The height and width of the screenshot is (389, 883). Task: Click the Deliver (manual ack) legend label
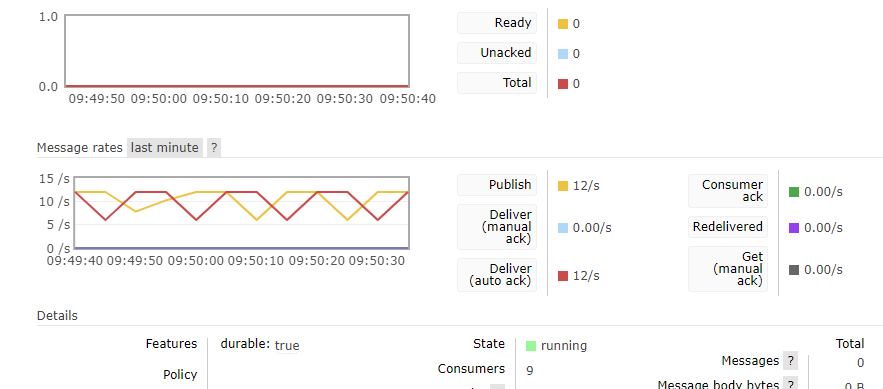(x=497, y=227)
